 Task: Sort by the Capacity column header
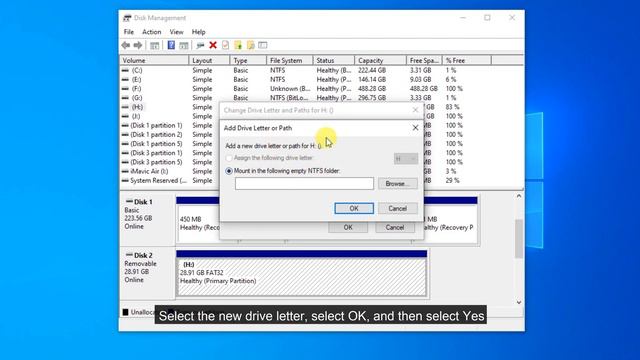[381, 60]
